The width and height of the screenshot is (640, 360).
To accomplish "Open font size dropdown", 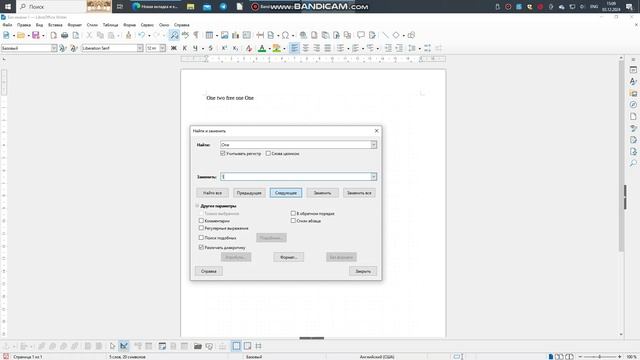I will click(162, 48).
